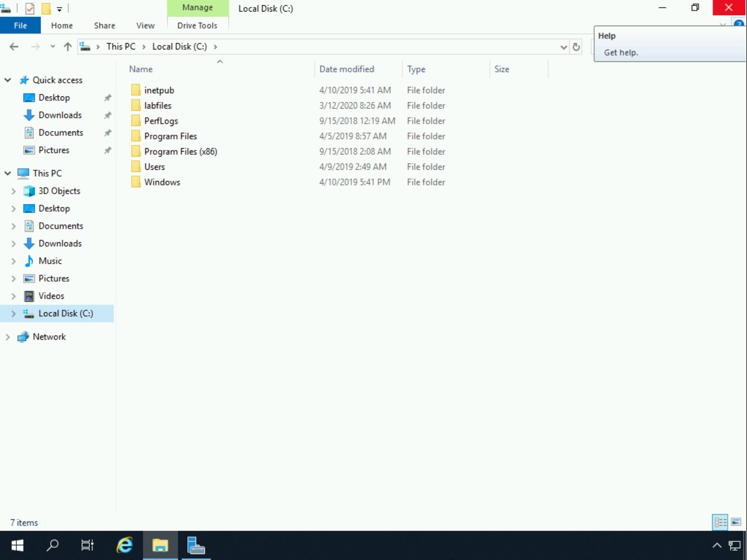747x560 pixels.
Task: Open Server Manager from the taskbar
Action: coord(196,545)
